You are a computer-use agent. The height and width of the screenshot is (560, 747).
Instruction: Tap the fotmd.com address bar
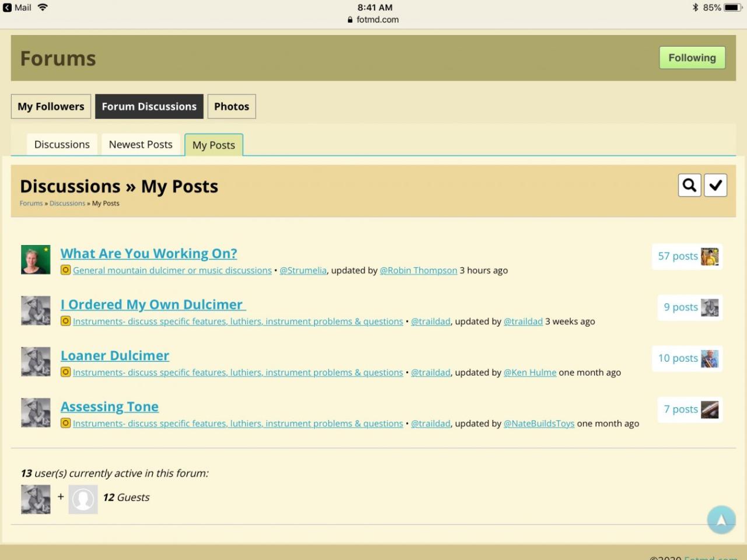click(373, 20)
